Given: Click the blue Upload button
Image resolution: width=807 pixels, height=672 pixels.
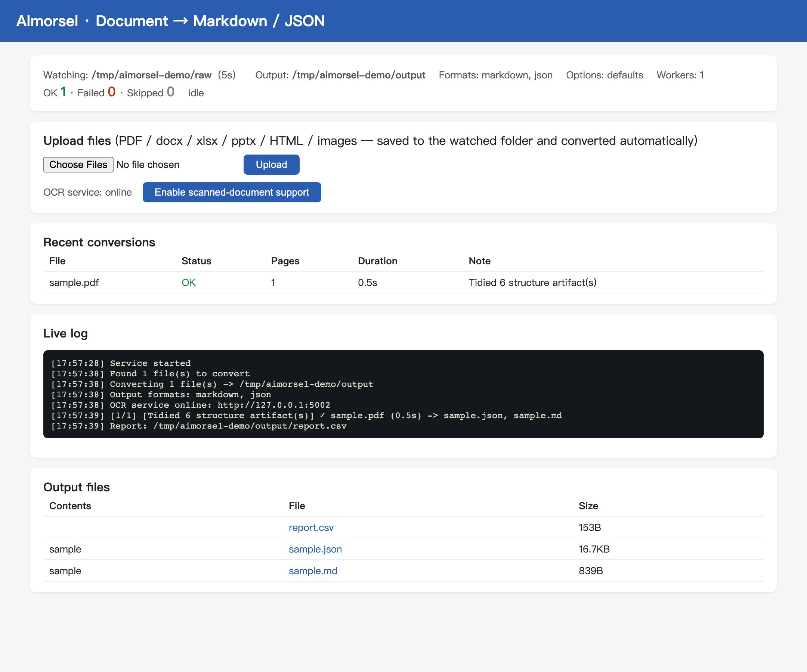Looking at the screenshot, I should [x=271, y=165].
